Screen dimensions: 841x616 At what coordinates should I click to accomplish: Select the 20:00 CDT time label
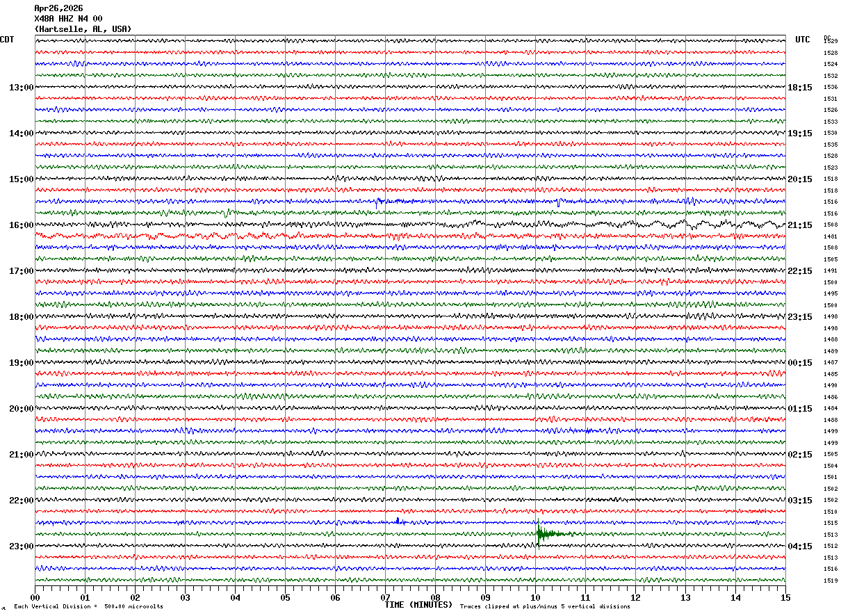[21, 409]
